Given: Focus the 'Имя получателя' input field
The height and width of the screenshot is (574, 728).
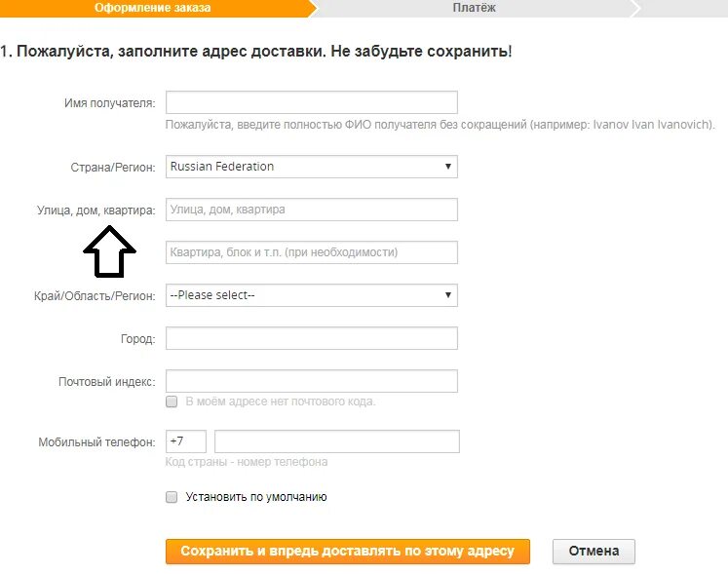Looking at the screenshot, I should [x=312, y=102].
